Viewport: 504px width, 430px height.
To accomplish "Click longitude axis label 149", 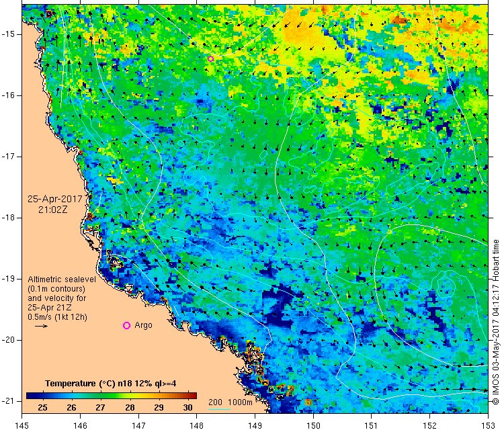I will pyautogui.click(x=255, y=425).
